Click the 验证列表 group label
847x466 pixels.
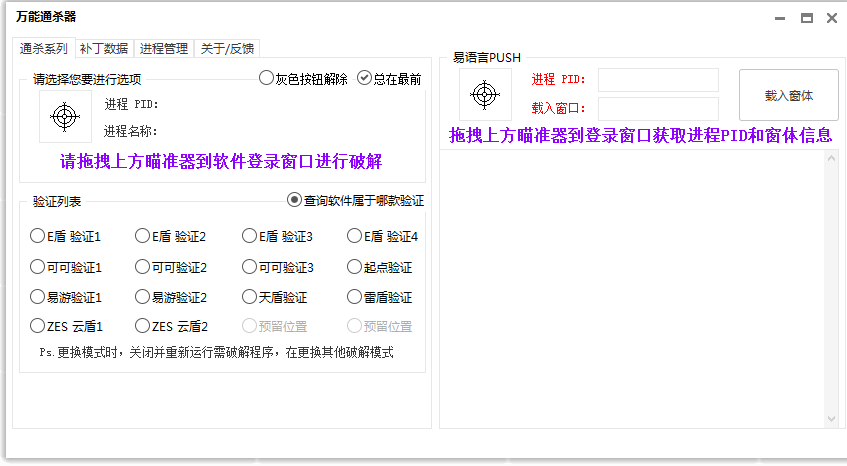tap(57, 201)
